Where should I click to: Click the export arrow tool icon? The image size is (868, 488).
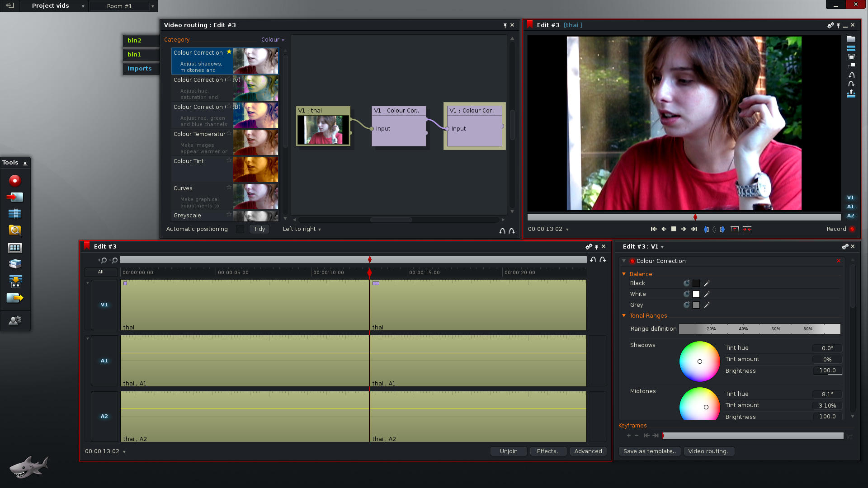point(15,298)
